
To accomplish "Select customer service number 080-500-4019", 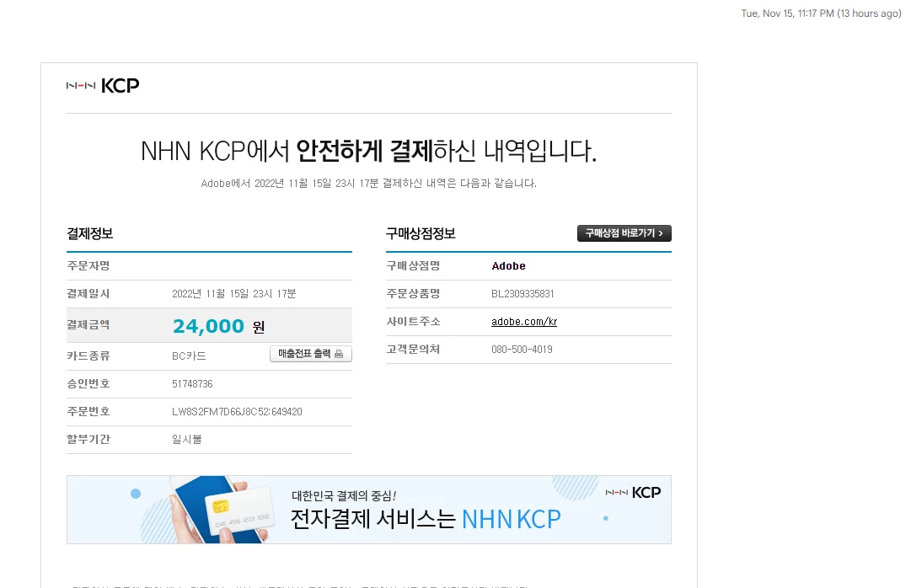I will pyautogui.click(x=522, y=350).
